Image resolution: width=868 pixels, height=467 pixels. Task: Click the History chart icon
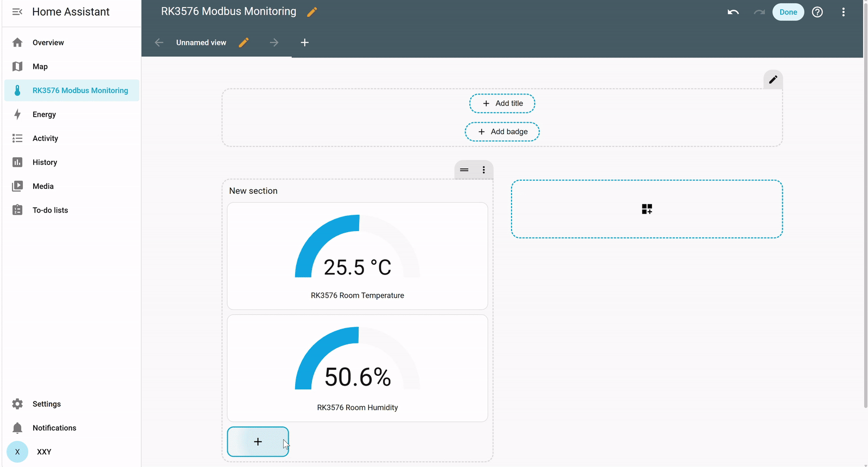tap(17, 162)
